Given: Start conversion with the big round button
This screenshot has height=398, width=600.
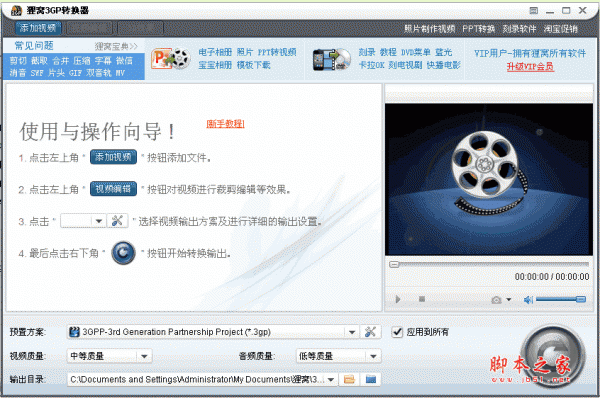Looking at the screenshot, I should coord(553,356).
